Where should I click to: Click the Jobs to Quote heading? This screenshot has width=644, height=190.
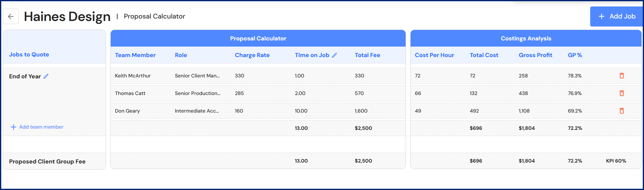(x=29, y=55)
